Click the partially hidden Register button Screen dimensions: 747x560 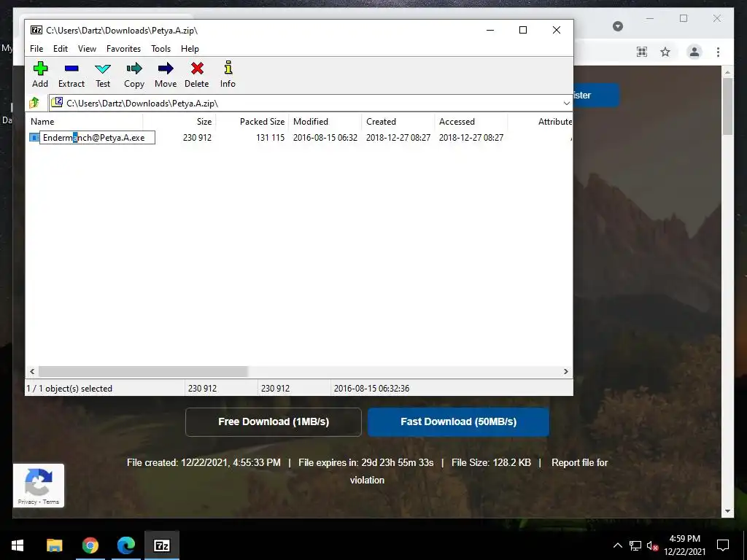click(597, 96)
